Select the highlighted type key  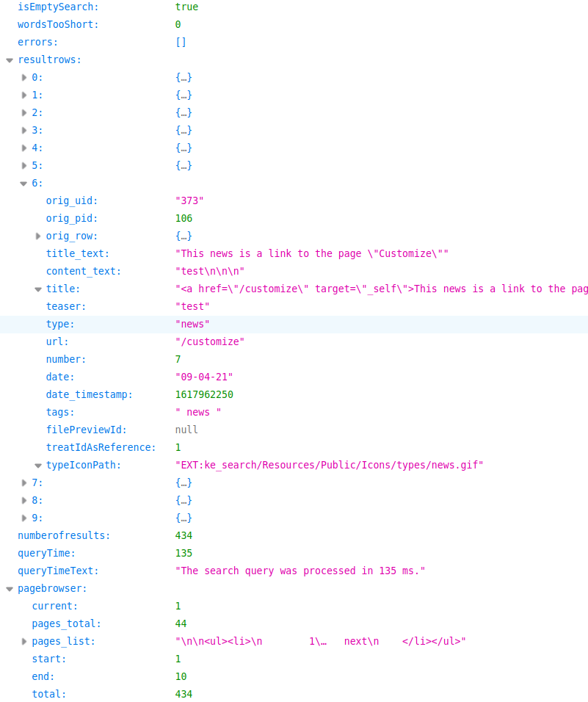click(60, 324)
